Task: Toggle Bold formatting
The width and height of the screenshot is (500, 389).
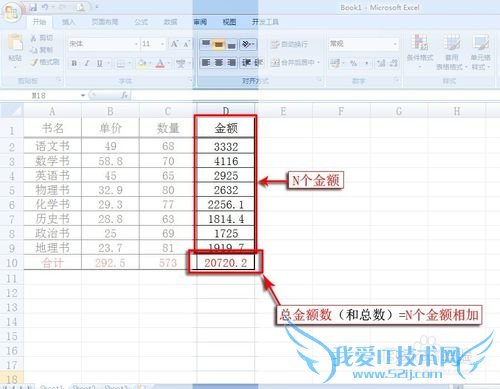Action: pyautogui.click(x=74, y=63)
